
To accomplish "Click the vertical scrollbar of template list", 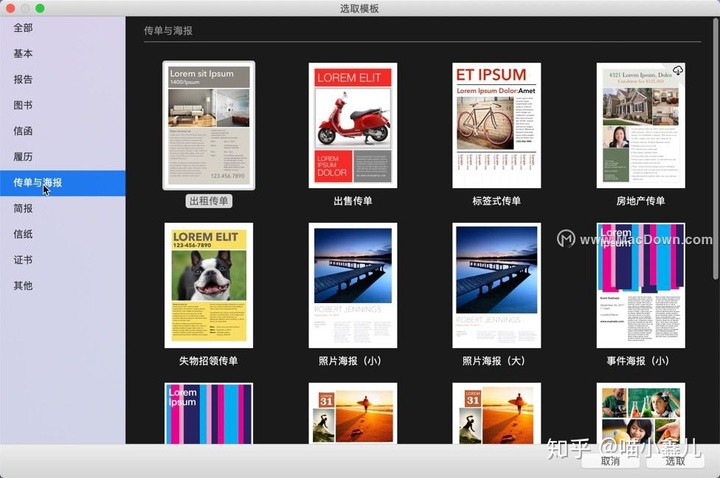I will 715,149.
